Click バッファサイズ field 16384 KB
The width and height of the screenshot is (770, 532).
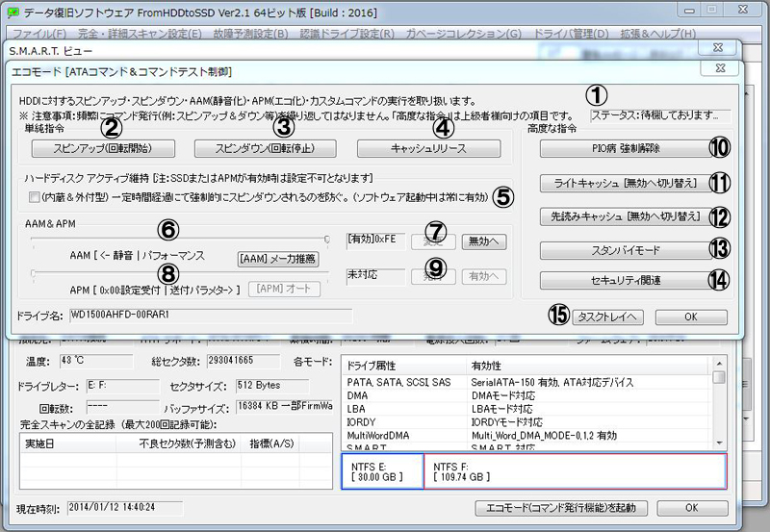[284, 407]
